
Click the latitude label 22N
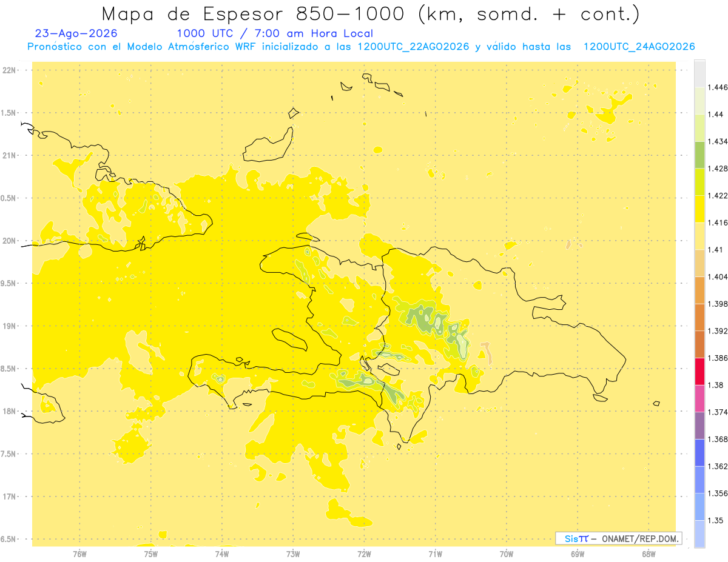click(x=10, y=70)
